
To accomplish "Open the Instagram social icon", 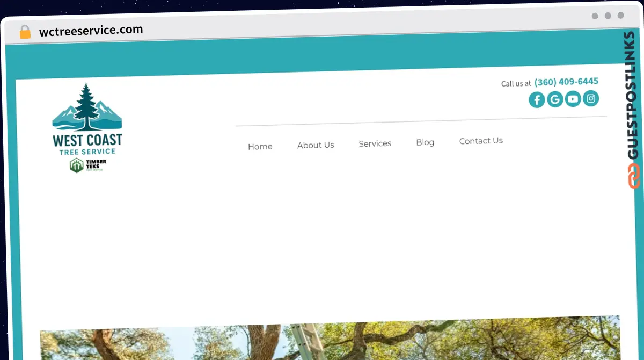I will 591,98.
